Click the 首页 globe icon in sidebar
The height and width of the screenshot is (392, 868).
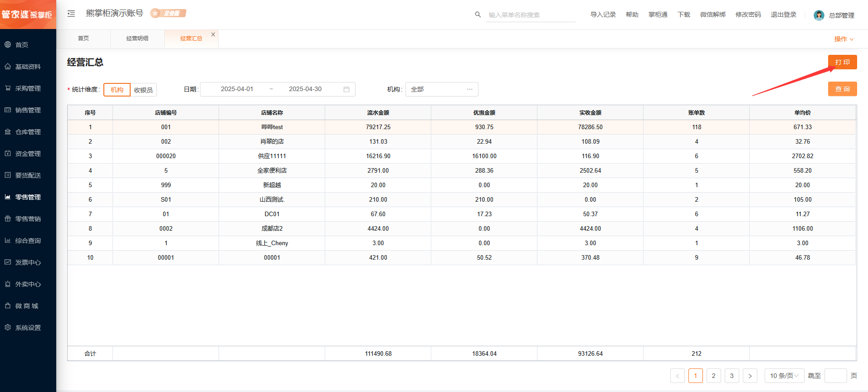pyautogui.click(x=8, y=44)
